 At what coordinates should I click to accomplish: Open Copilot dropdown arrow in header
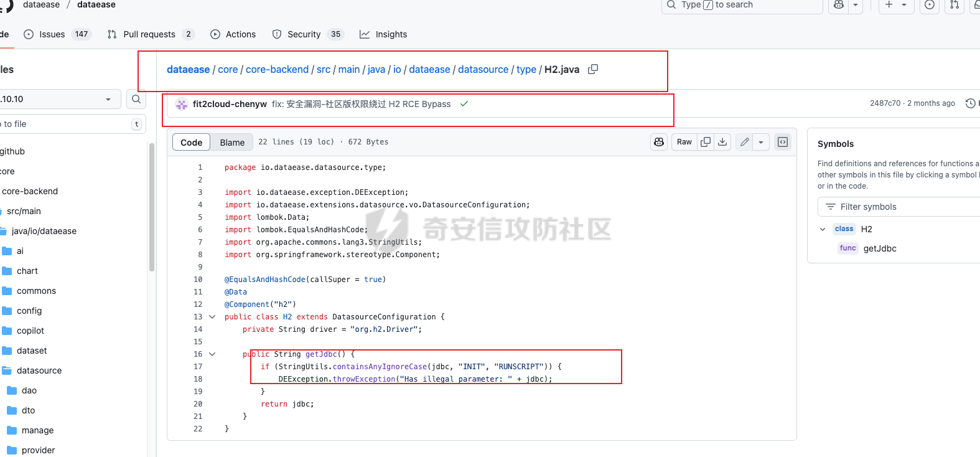(856, 4)
